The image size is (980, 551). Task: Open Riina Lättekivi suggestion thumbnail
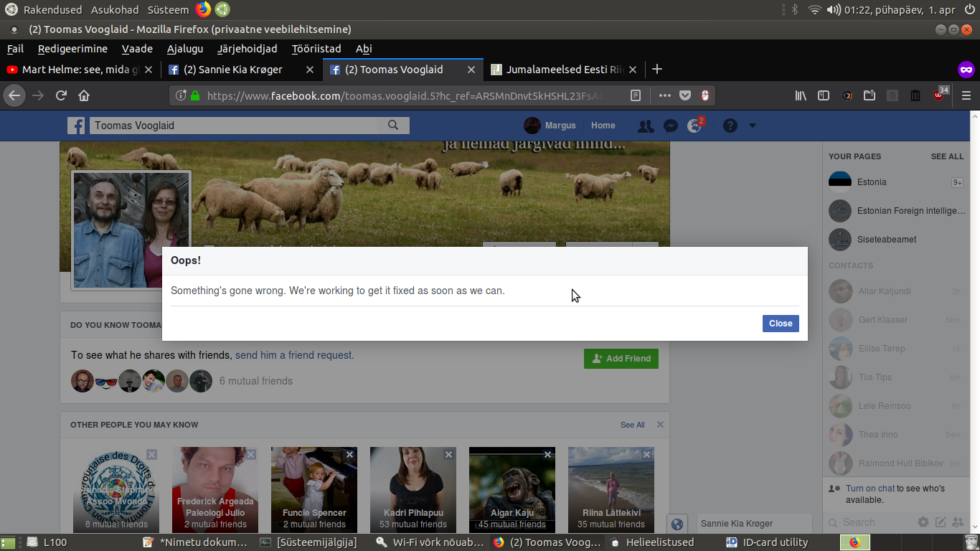(x=611, y=490)
